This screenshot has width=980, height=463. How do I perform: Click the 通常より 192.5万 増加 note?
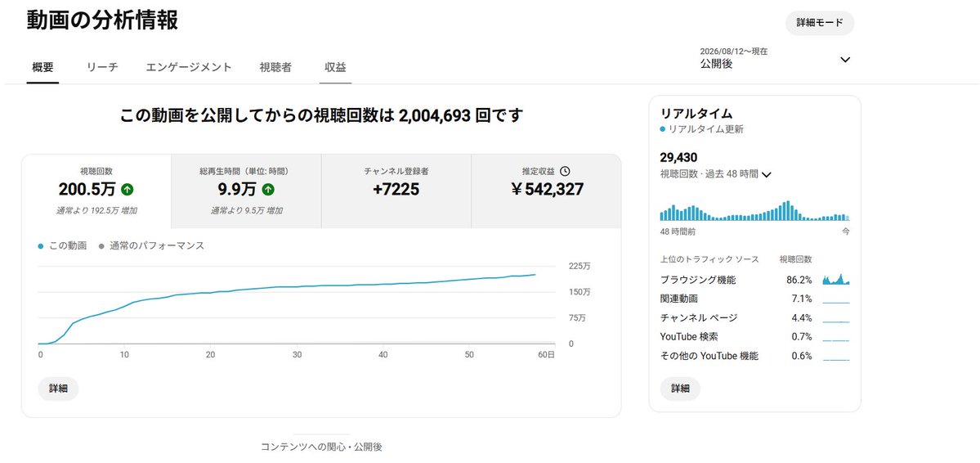pyautogui.click(x=96, y=211)
